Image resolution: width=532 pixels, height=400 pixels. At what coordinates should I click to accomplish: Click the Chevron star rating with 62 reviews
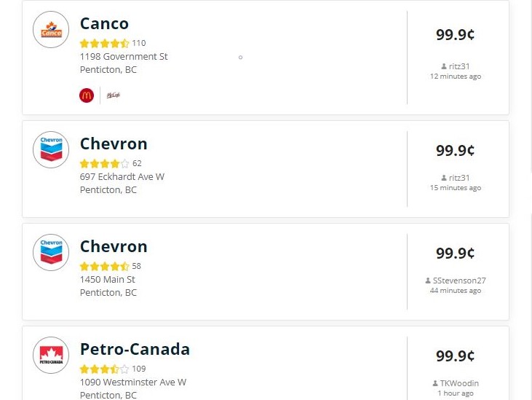tap(104, 163)
